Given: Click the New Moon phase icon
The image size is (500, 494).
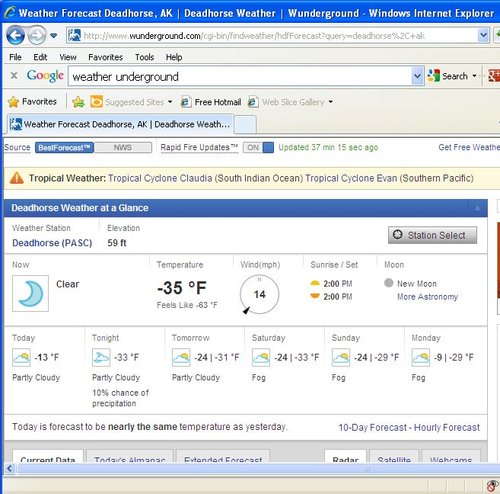Looking at the screenshot, I should (x=389, y=283).
